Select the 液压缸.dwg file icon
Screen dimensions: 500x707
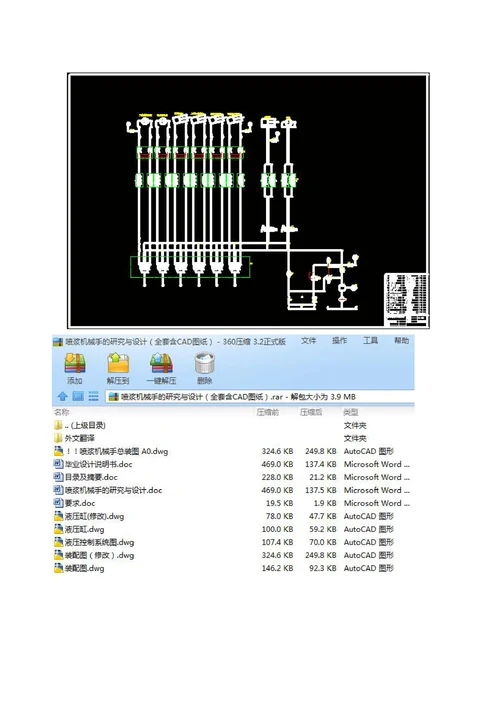click(59, 529)
